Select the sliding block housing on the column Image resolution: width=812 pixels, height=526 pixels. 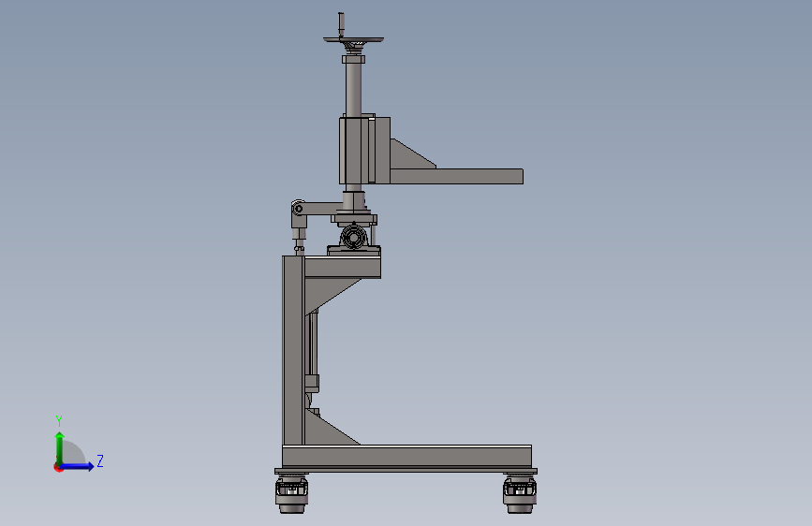356,150
